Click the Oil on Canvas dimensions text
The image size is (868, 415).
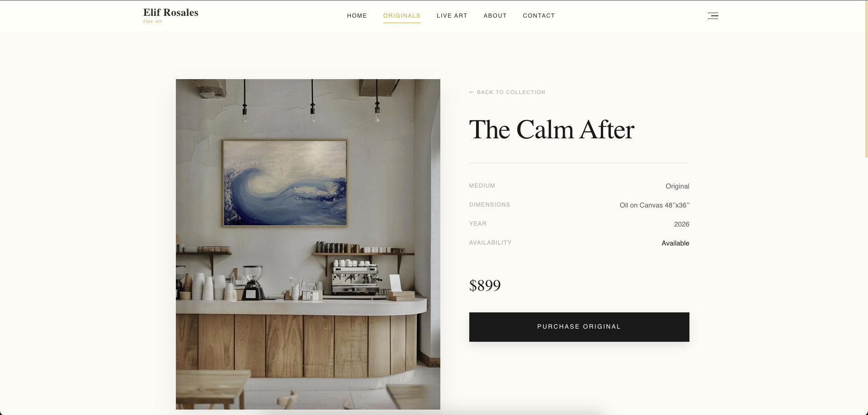pyautogui.click(x=654, y=205)
